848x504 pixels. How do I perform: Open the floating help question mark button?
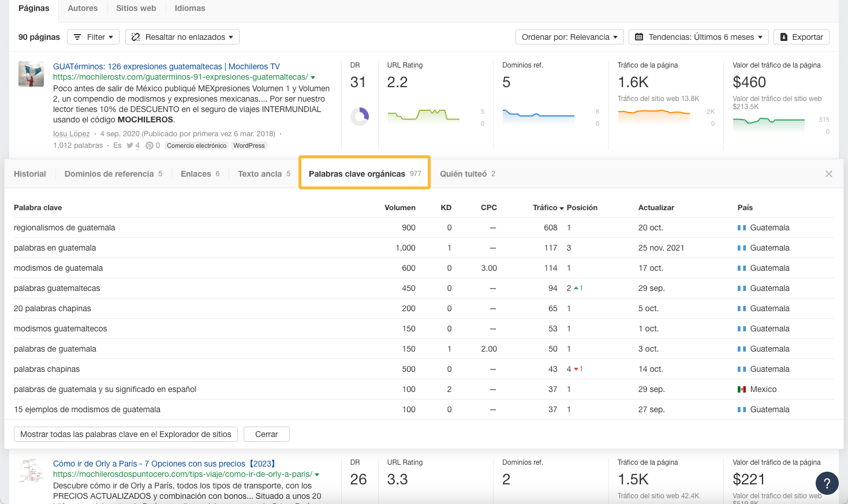click(x=827, y=483)
